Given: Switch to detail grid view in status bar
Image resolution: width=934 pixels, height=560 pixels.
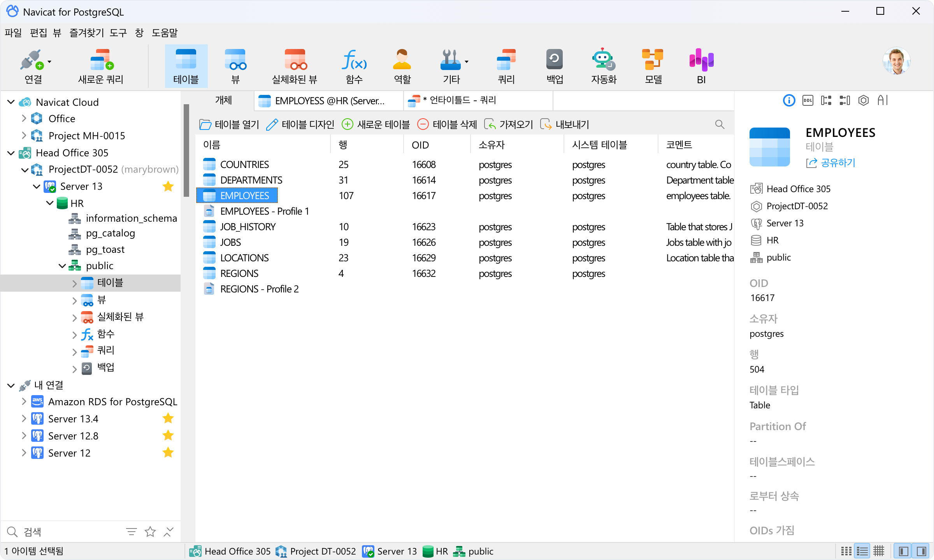Looking at the screenshot, I should 879,551.
